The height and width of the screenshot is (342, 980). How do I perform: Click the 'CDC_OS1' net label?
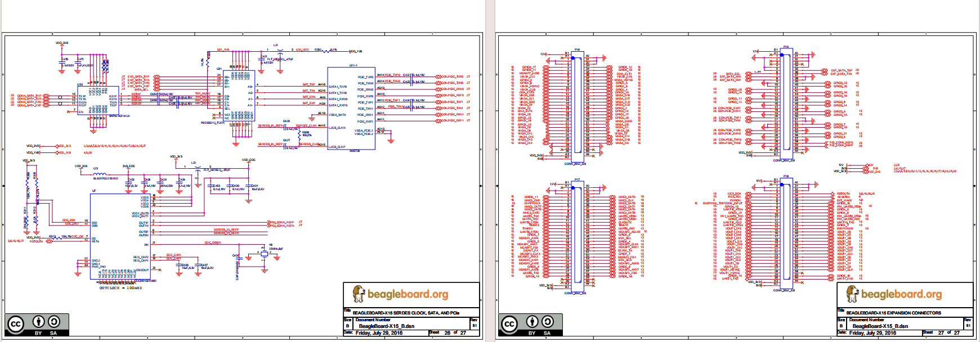tap(69, 220)
